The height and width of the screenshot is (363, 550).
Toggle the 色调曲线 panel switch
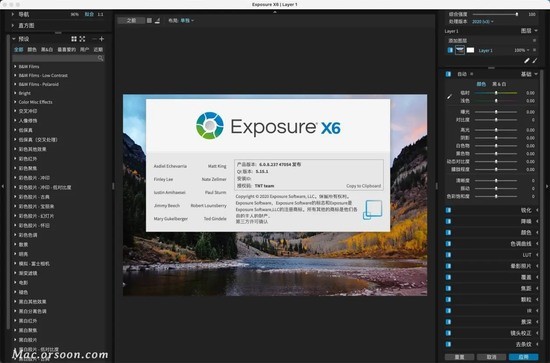pyautogui.click(x=448, y=244)
